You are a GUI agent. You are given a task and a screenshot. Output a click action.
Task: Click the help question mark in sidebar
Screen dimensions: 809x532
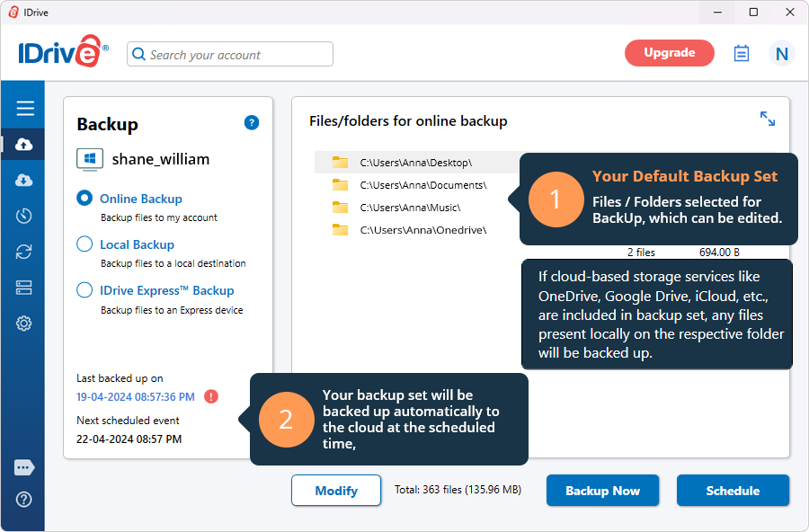click(24, 500)
